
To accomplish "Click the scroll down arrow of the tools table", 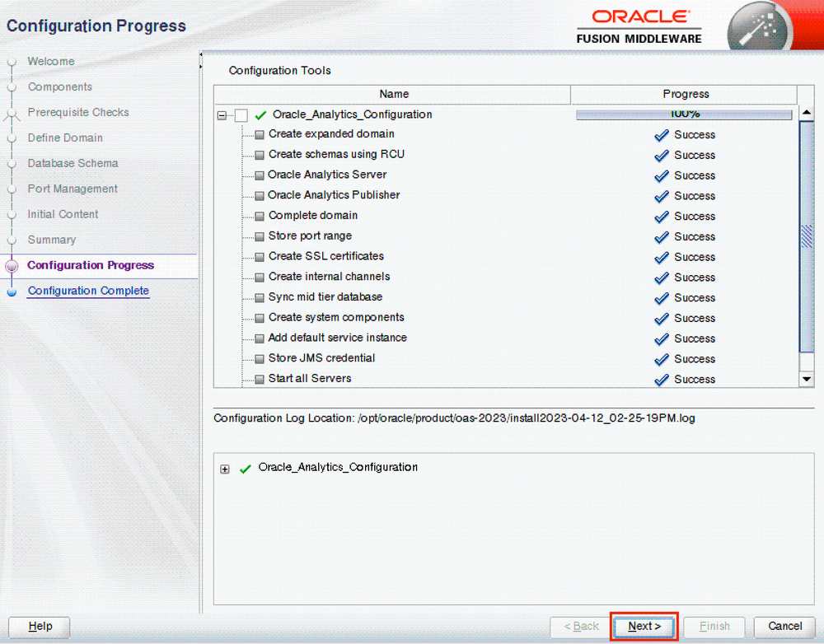I will [x=806, y=379].
